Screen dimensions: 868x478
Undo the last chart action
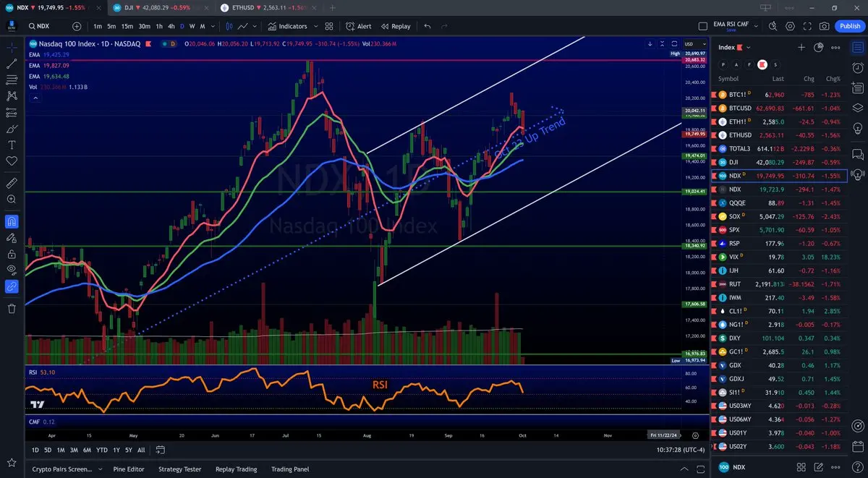(x=427, y=26)
